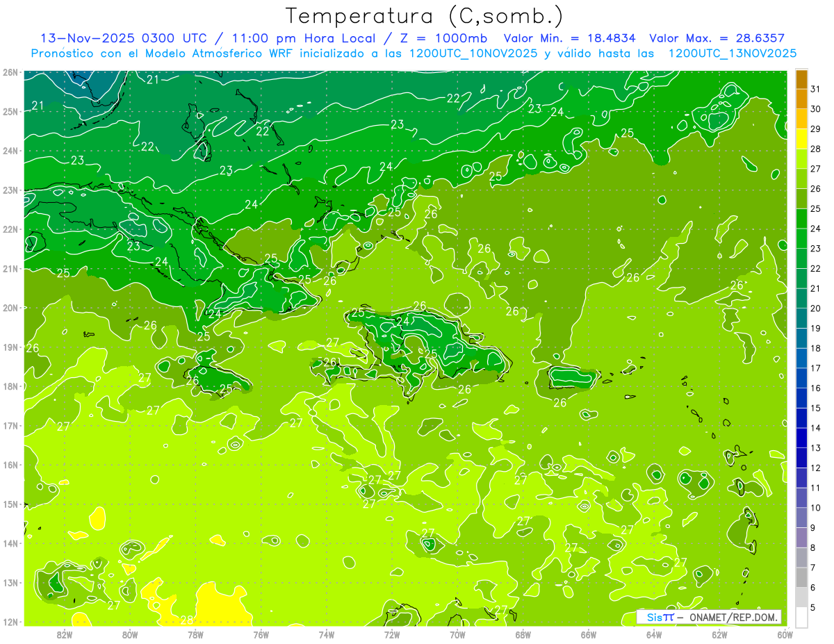This screenshot has height=644, width=834.
Task: Click the '25N' latitude label
Action: point(11,111)
